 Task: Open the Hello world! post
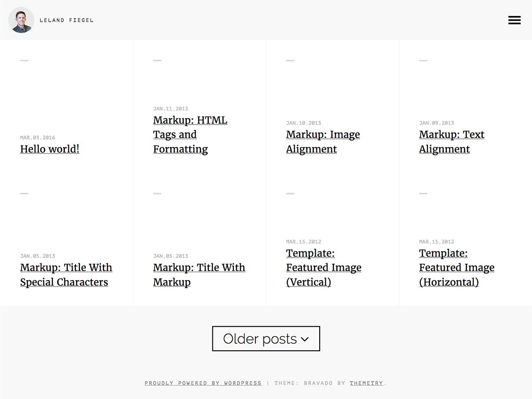pos(50,149)
